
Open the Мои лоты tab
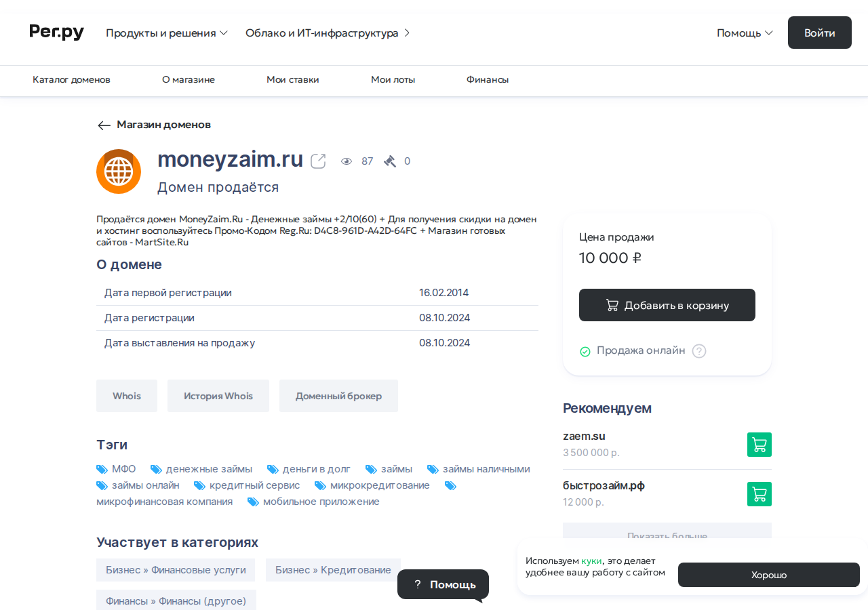coord(393,80)
